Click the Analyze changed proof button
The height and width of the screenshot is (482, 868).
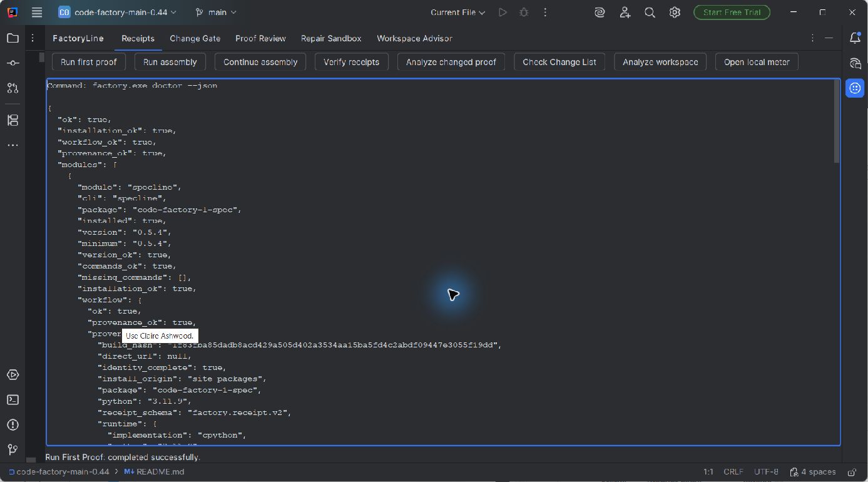[451, 62]
